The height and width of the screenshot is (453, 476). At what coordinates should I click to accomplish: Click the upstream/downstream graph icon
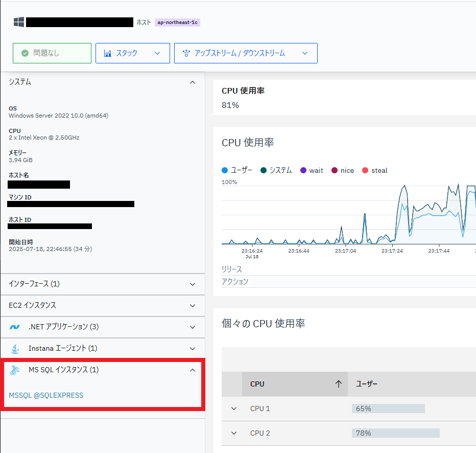(186, 53)
